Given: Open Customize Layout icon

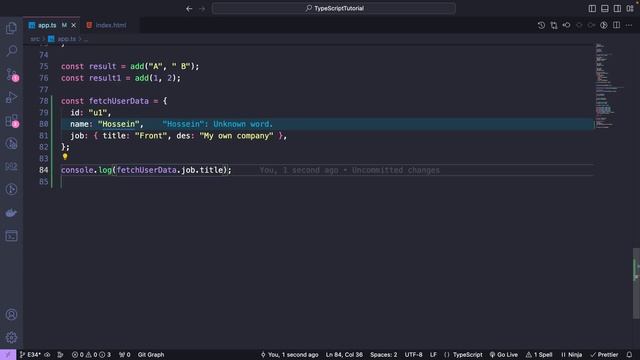Looking at the screenshot, I should click(630, 8).
